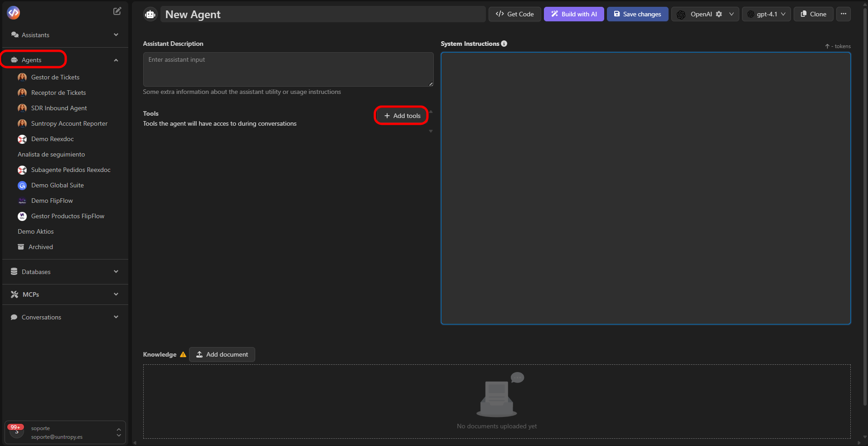This screenshot has height=446, width=868.
Task: Click the MCPs section label
Action: (31, 294)
